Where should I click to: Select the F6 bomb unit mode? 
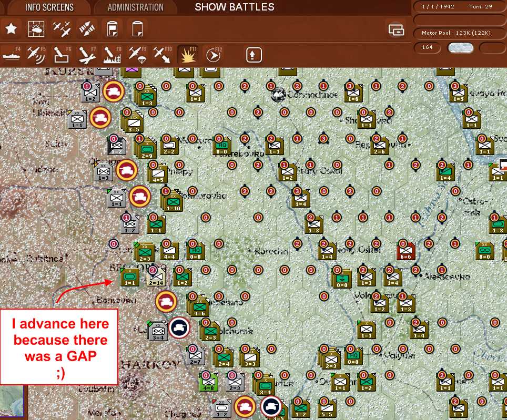(x=61, y=55)
